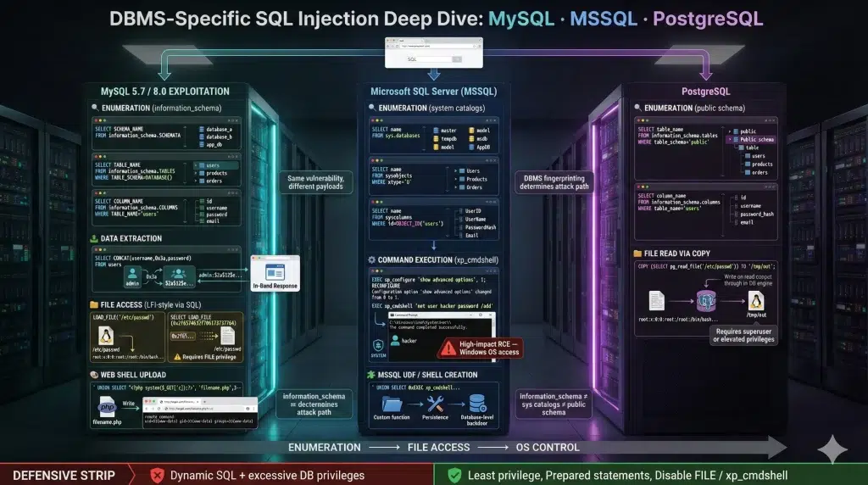Expand the Products node in MSSQL sysobjects tree
Viewport: 868px width, 485px height.
click(x=456, y=180)
